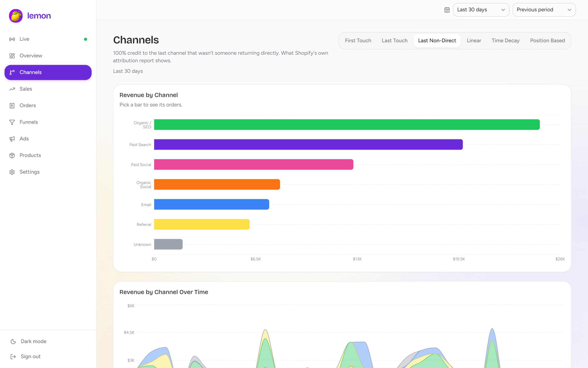588x368 pixels.
Task: Click the Email axis label
Action: 146,205
